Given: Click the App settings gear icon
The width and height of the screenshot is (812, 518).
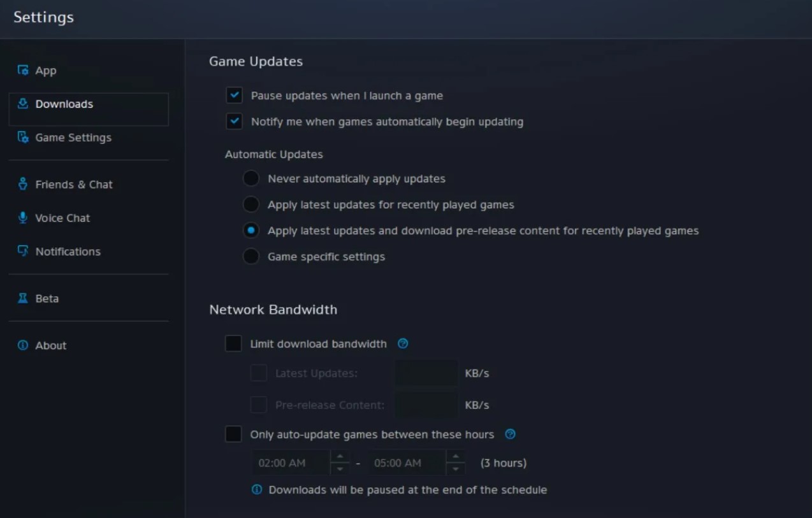Looking at the screenshot, I should (24, 70).
